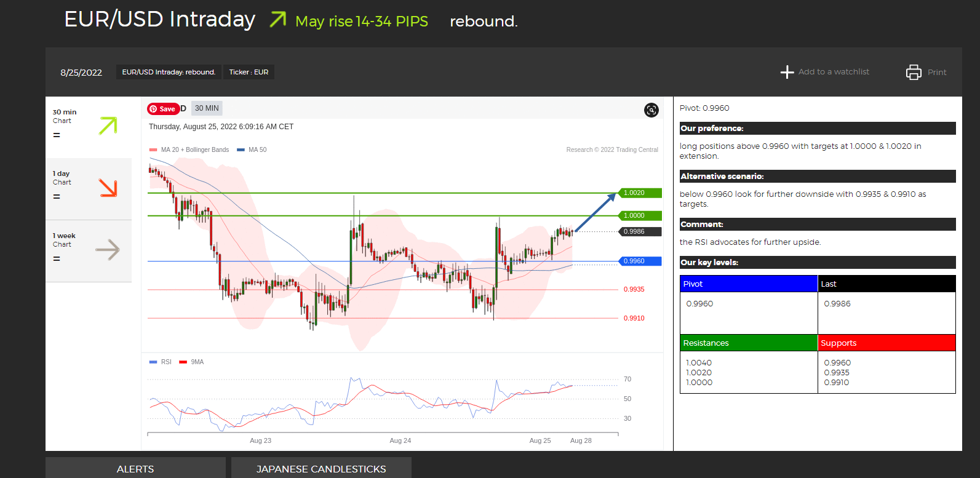This screenshot has width=980, height=478.
Task: Click the Print link text
Action: 937,73
